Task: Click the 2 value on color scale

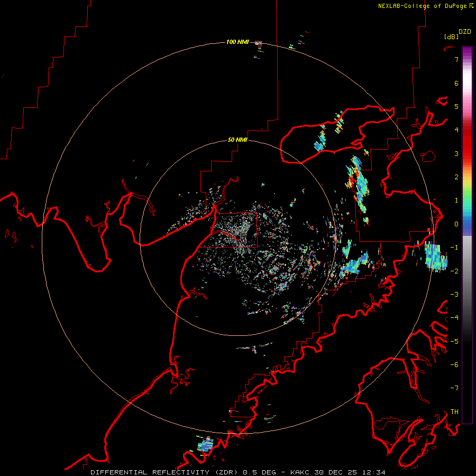Action: click(456, 177)
